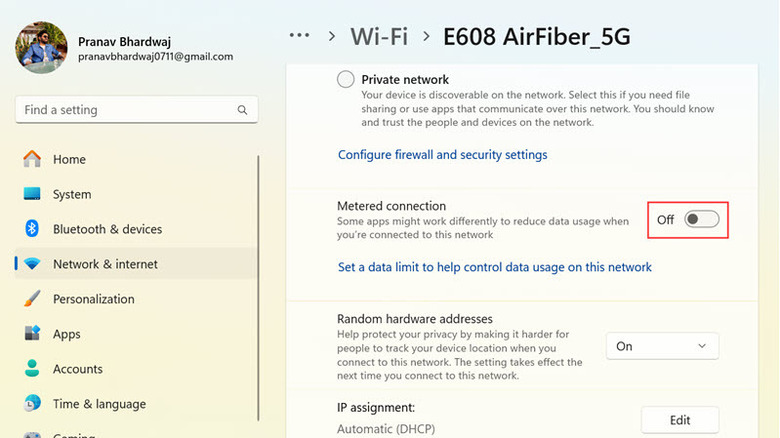Click Edit button for IP assignment
The image size is (780, 438).
(679, 420)
